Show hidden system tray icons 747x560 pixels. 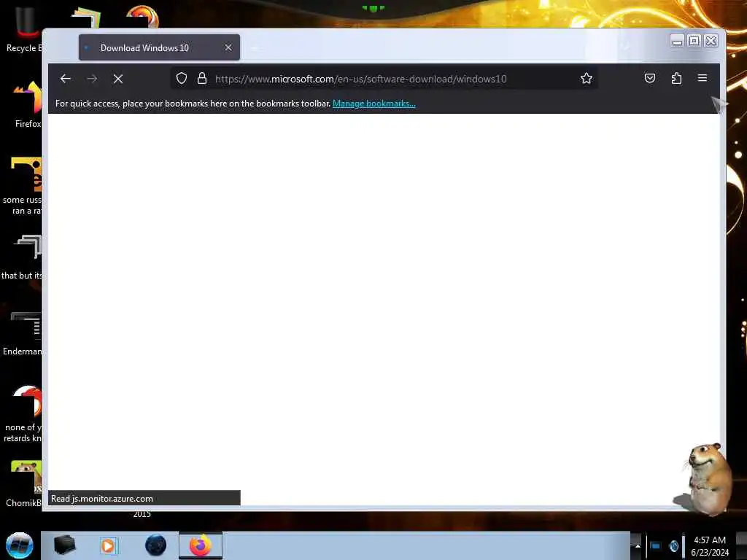638,545
